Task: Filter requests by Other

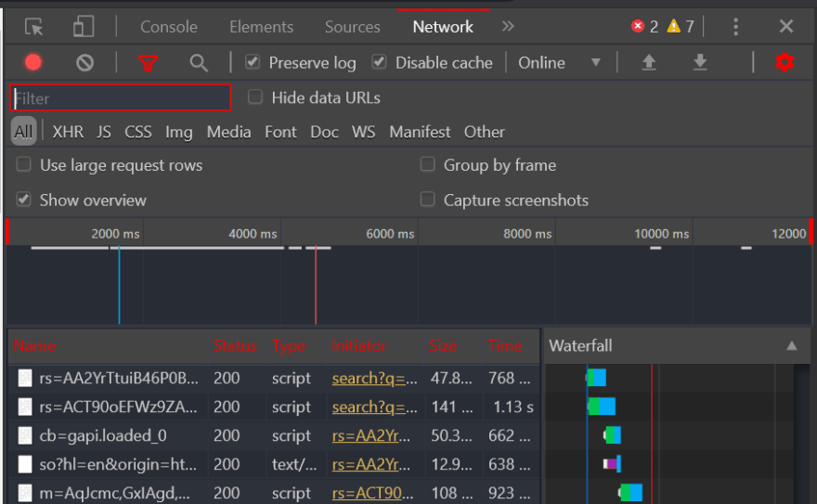Action: (485, 132)
